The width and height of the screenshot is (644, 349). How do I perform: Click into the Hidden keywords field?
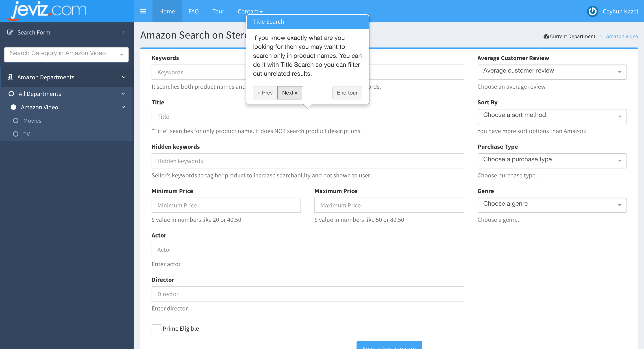(307, 161)
